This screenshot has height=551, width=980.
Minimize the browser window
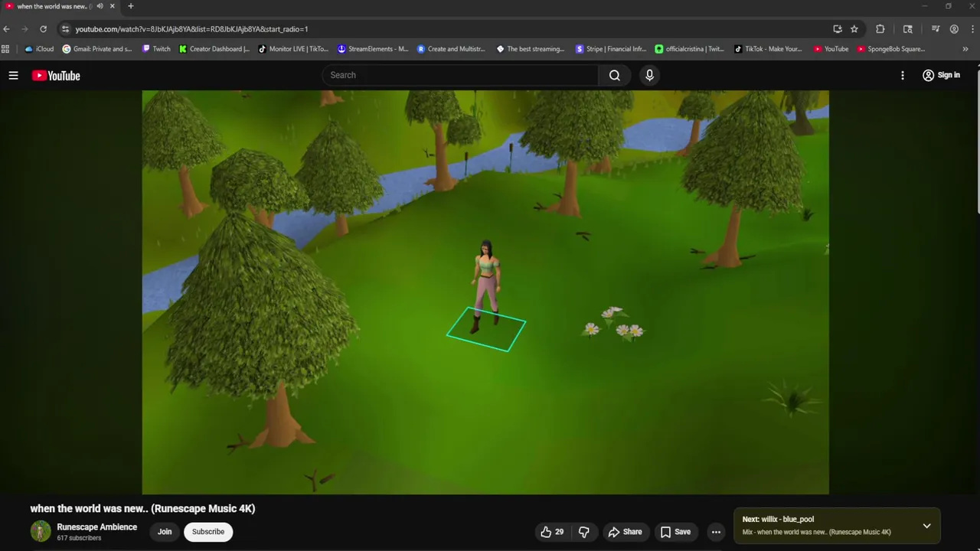tap(925, 6)
